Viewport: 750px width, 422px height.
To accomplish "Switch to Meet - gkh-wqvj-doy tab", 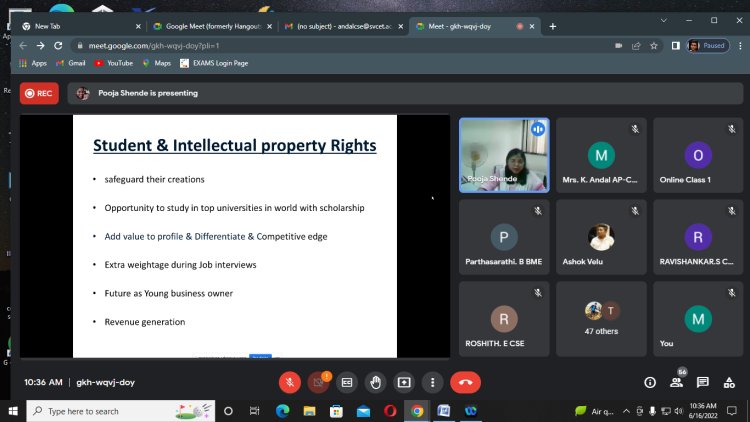I will pyautogui.click(x=474, y=26).
